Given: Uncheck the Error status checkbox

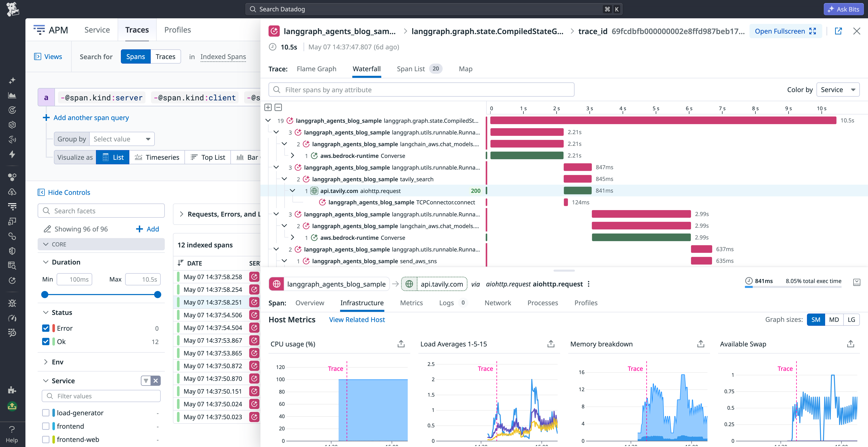Looking at the screenshot, I should (x=46, y=328).
